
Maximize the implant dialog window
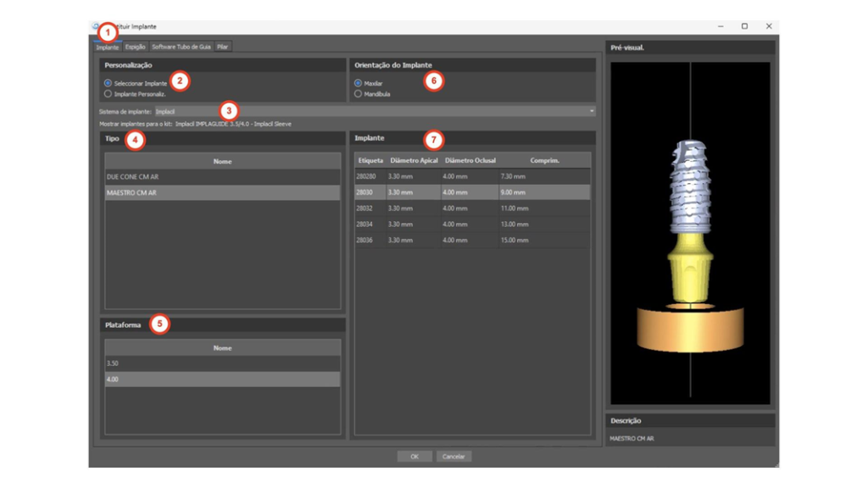tap(744, 27)
